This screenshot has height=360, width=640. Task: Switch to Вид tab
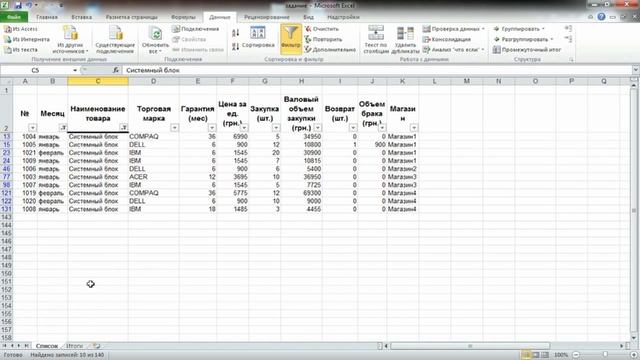coord(309,17)
